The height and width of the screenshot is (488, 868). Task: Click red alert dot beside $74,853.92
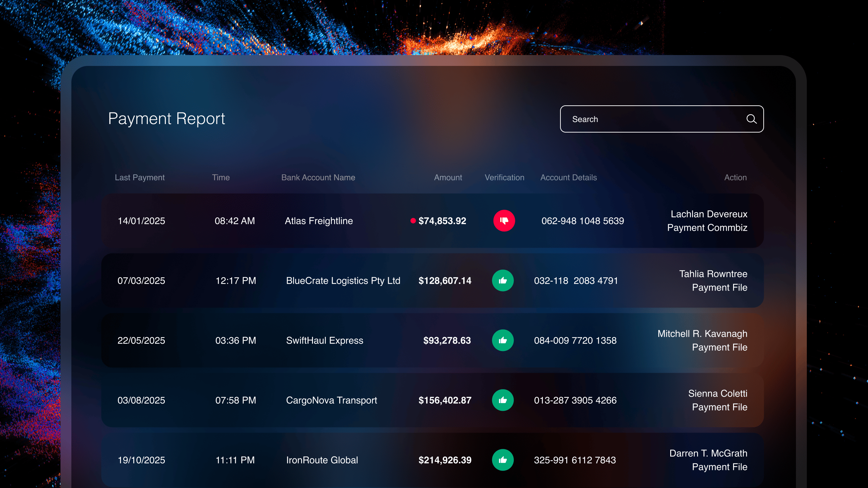(x=413, y=221)
